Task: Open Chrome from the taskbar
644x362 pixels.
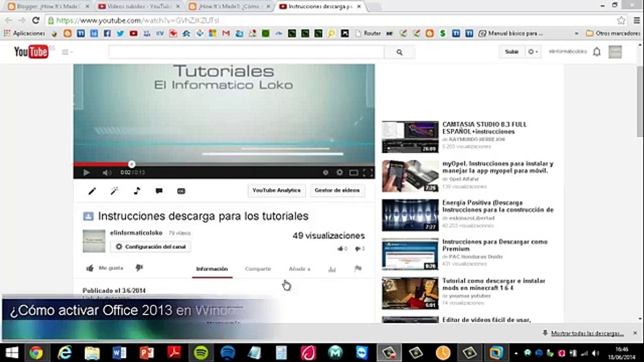Action: point(36,352)
